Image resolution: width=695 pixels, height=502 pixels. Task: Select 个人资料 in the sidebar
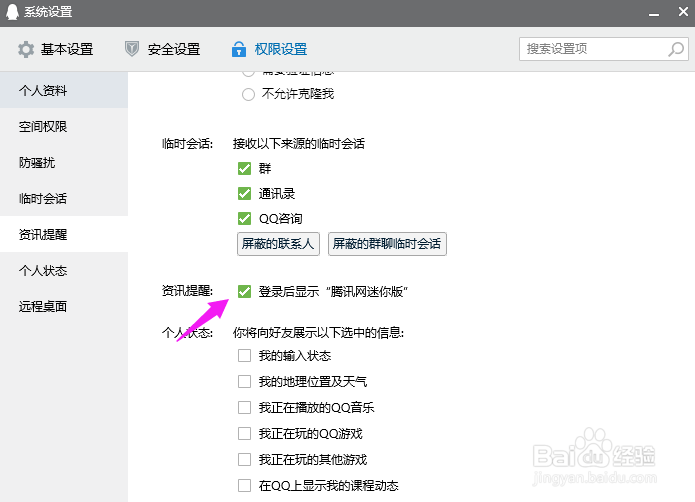point(64,90)
